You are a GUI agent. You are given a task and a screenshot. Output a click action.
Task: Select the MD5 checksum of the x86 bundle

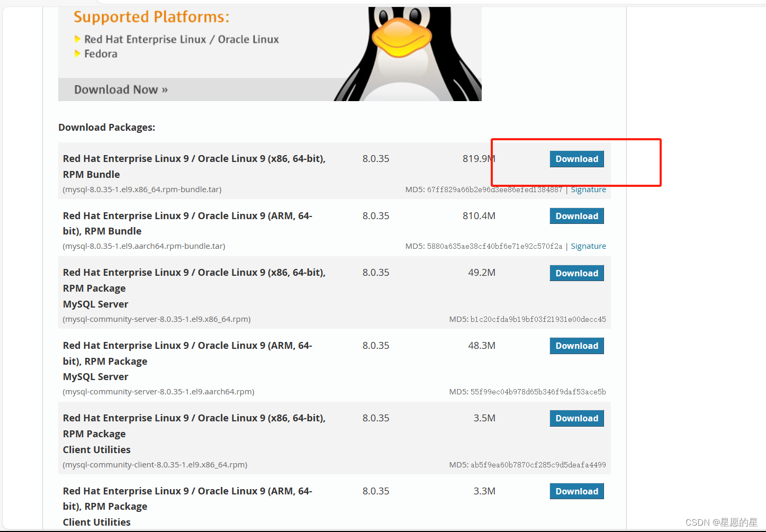point(515,189)
